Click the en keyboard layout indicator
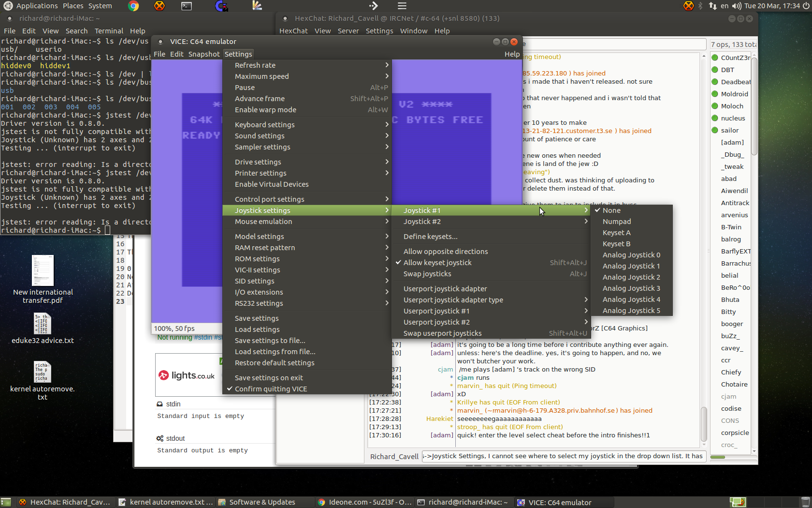 click(x=725, y=6)
